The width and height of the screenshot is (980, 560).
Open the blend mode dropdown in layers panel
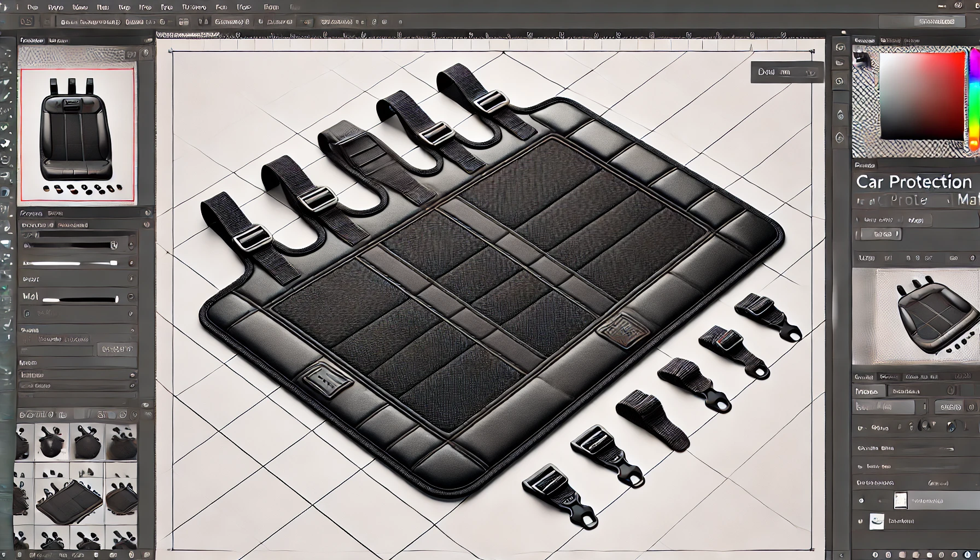(x=883, y=407)
